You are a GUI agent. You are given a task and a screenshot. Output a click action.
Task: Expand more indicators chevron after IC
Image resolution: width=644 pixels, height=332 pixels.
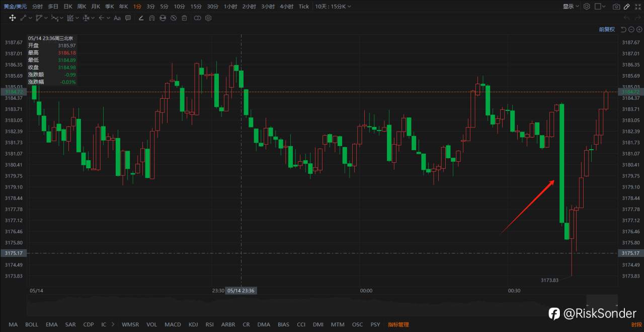pos(113,324)
